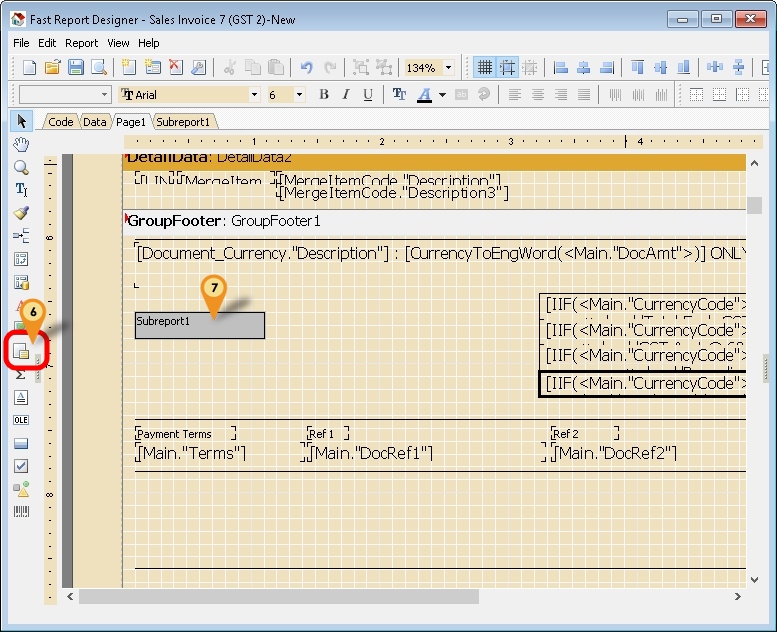Choose the Subreport object tool

tap(21, 351)
